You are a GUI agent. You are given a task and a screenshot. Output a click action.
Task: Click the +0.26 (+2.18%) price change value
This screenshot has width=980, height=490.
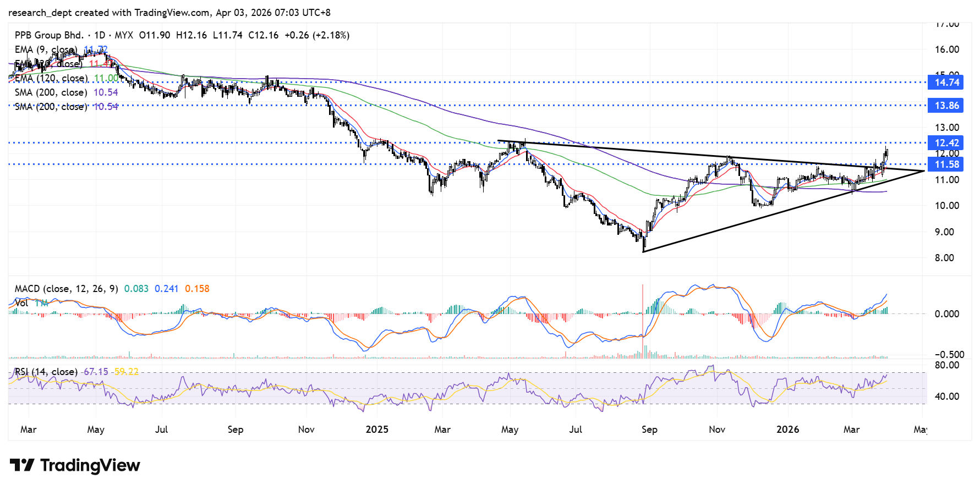[317, 35]
